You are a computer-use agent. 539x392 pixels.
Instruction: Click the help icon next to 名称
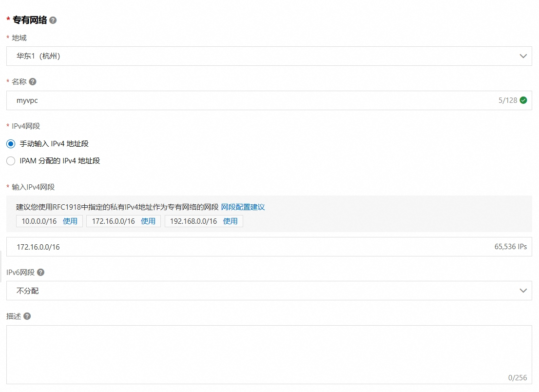(33, 82)
